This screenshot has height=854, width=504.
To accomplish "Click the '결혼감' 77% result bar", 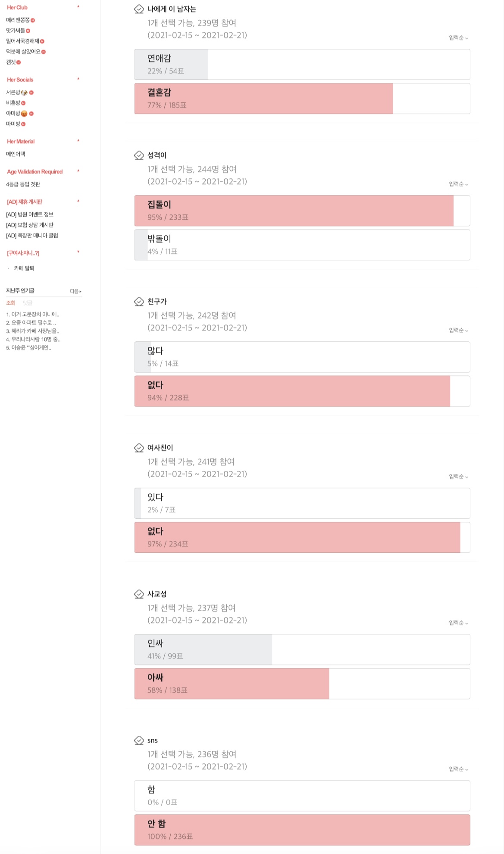I will 302,98.
